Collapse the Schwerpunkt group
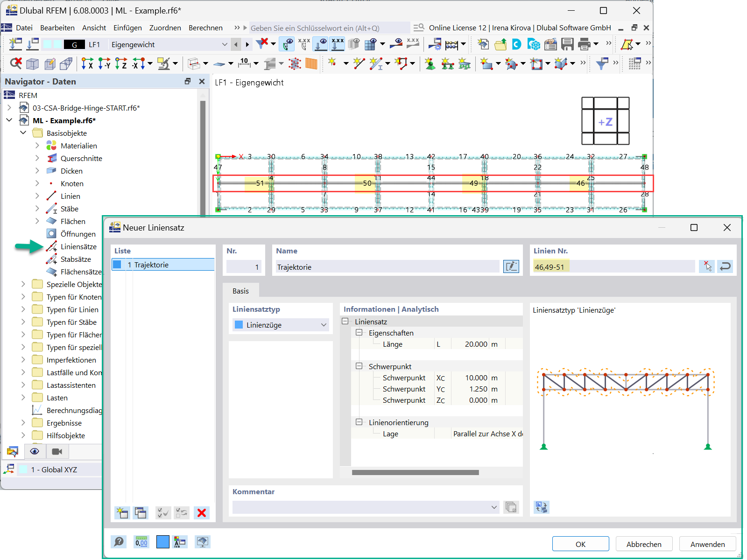The width and height of the screenshot is (747, 560). [x=359, y=366]
